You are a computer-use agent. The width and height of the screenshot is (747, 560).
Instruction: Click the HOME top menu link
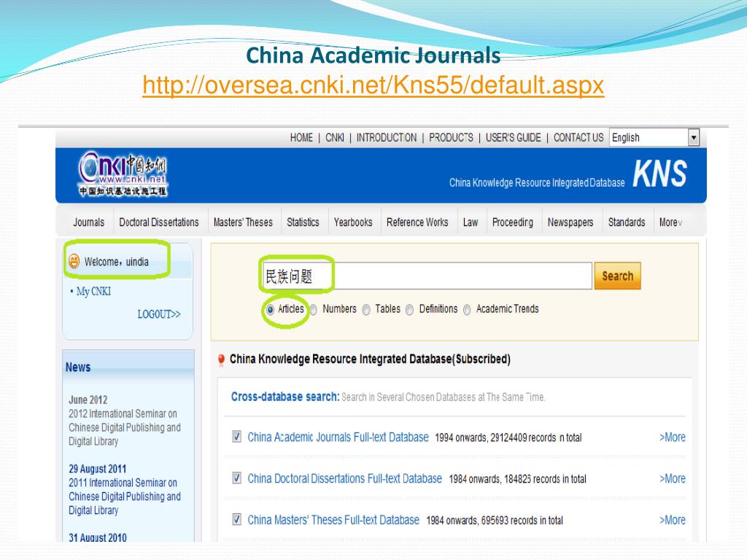(x=301, y=138)
